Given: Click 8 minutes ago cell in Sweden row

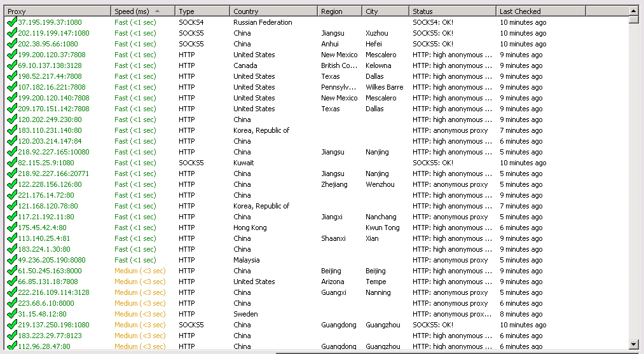Looking at the screenshot, I should (x=521, y=314).
